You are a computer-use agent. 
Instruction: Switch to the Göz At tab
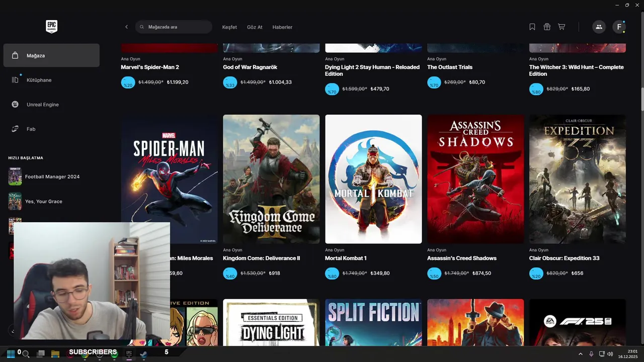tap(255, 27)
